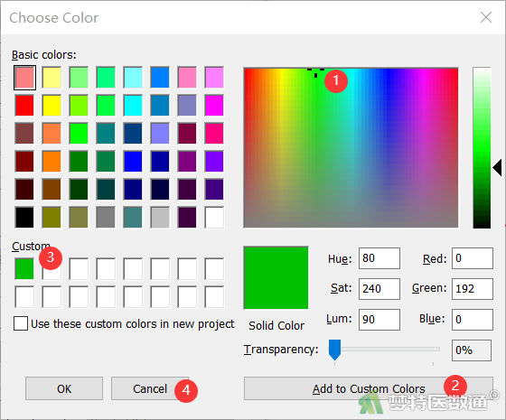506x420 pixels.
Task: Close the Choose Color window
Action: tap(486, 17)
